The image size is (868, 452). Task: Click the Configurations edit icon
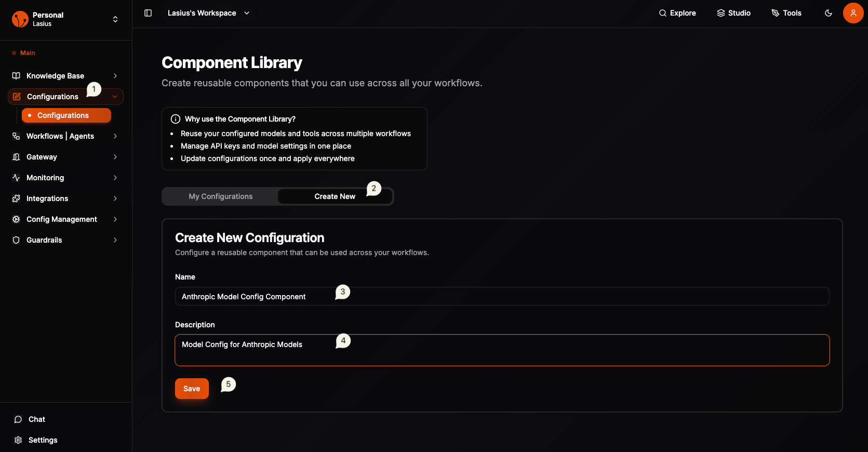pos(17,97)
